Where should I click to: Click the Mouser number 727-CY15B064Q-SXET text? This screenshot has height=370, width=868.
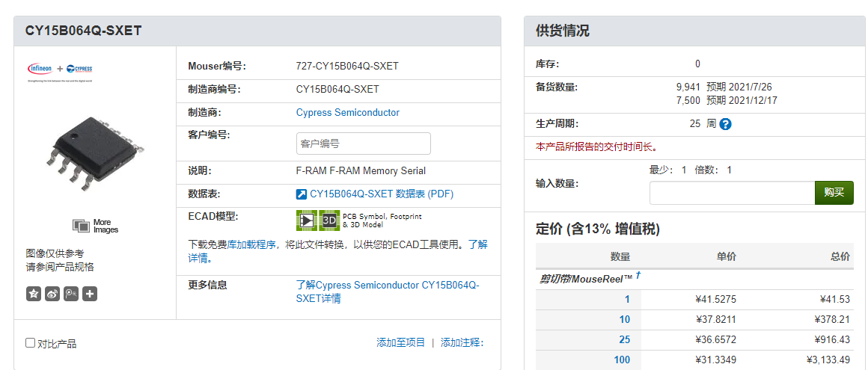coord(347,67)
